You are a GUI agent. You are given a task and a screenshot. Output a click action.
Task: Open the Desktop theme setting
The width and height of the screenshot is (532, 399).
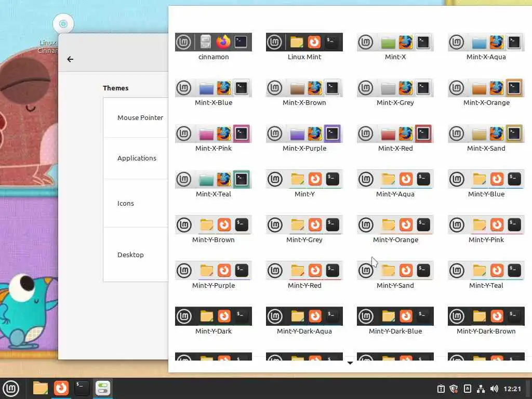(136, 255)
